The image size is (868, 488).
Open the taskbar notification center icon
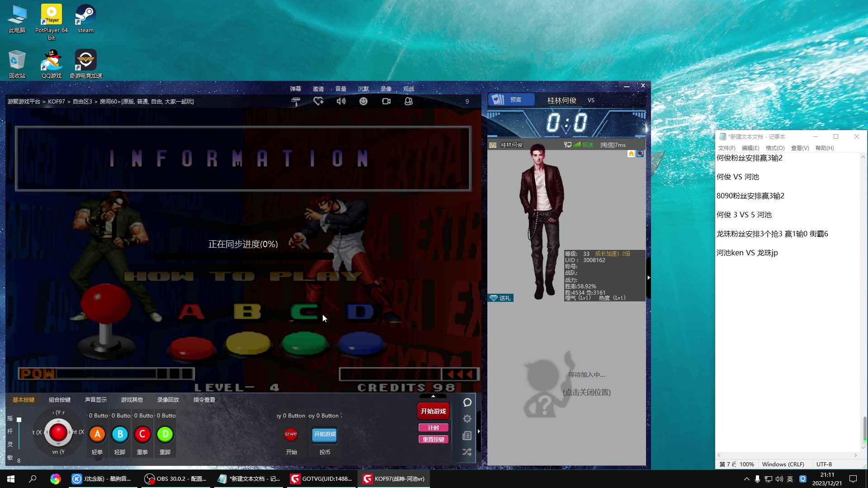(x=853, y=479)
